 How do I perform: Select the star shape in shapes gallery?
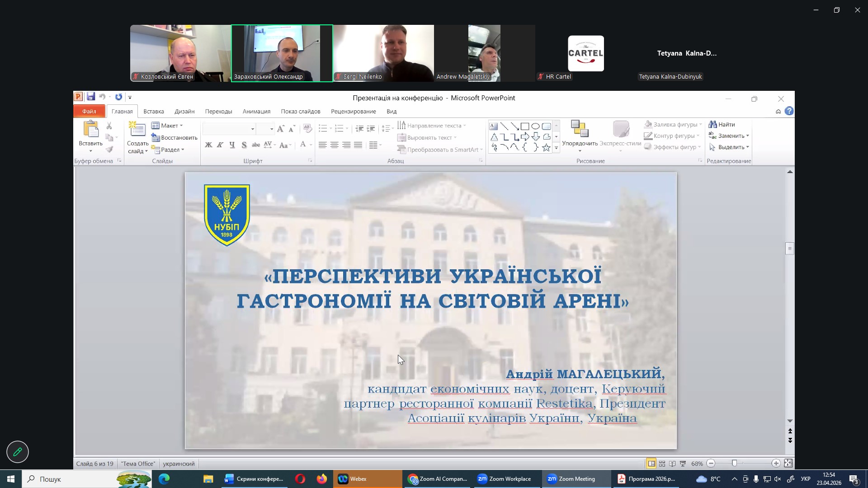(x=546, y=147)
